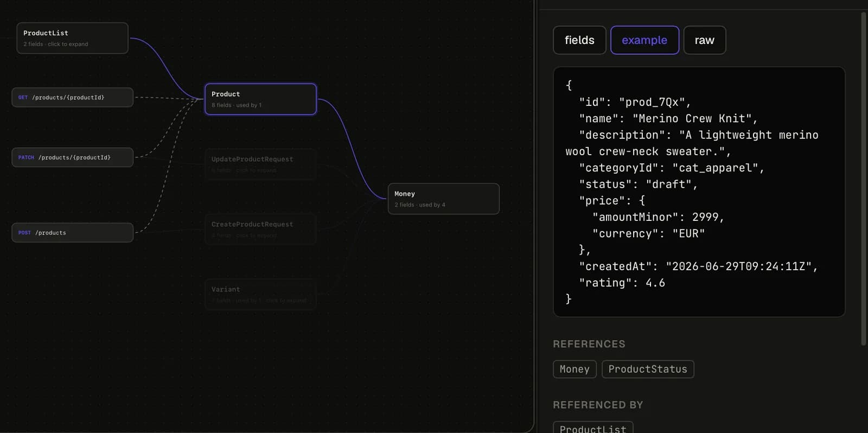Expand the dimmed Variant node
Image resolution: width=868 pixels, height=433 pixels.
click(260, 294)
